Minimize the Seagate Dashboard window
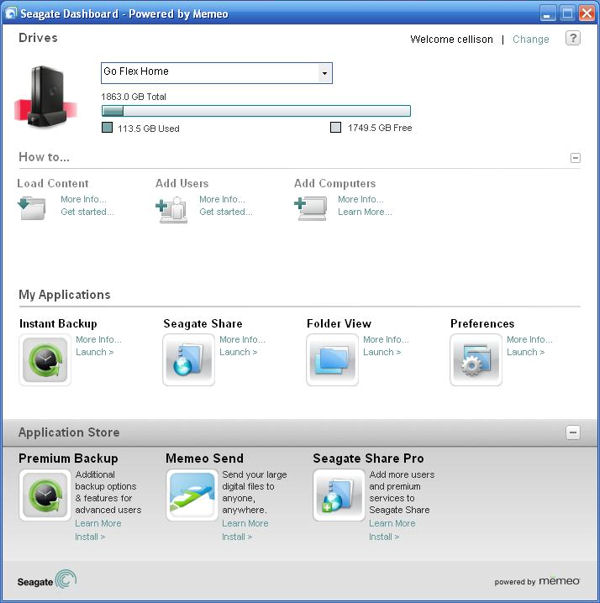 point(548,14)
